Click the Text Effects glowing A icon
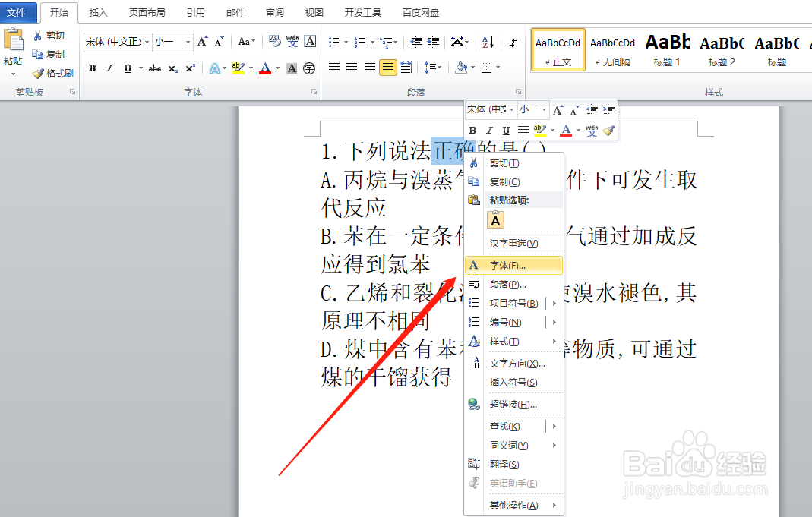The image size is (812, 517). pyautogui.click(x=214, y=68)
